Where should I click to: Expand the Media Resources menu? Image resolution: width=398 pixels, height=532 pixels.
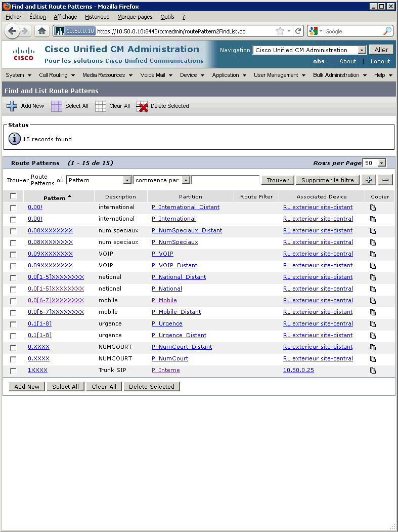(x=107, y=75)
